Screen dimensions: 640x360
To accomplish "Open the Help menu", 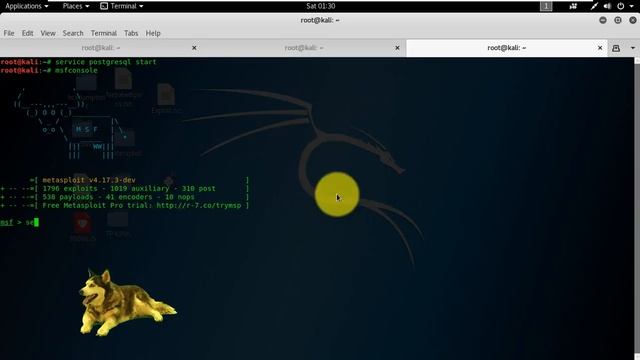I will tap(153, 33).
